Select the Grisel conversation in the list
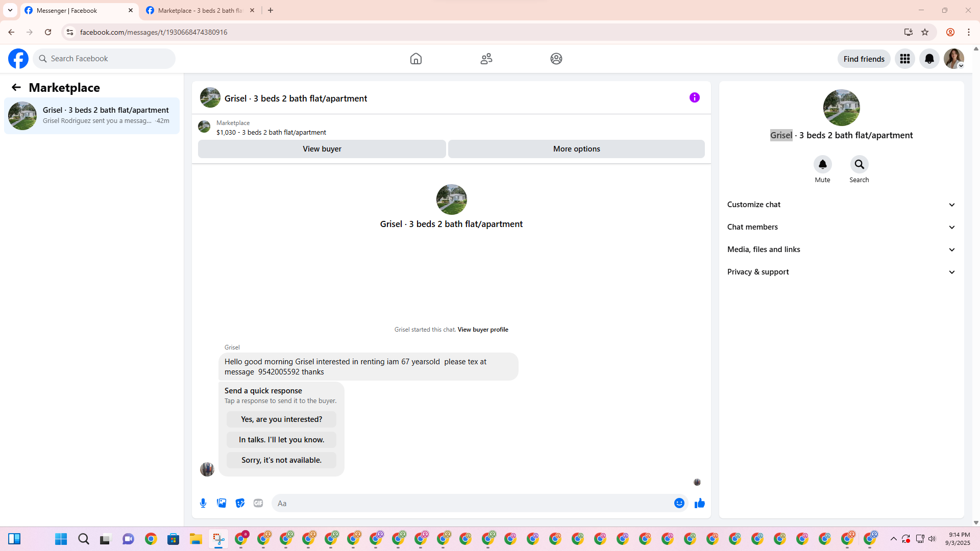 [x=92, y=116]
